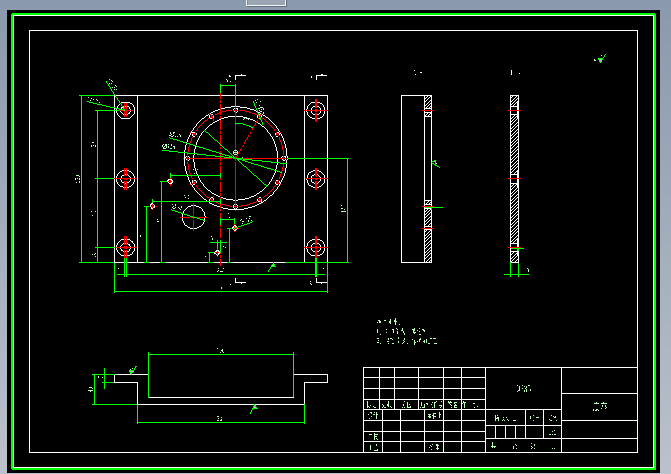Select the overall height dimension left of front view
Image resolution: width=671 pixels, height=474 pixels.
79,179
